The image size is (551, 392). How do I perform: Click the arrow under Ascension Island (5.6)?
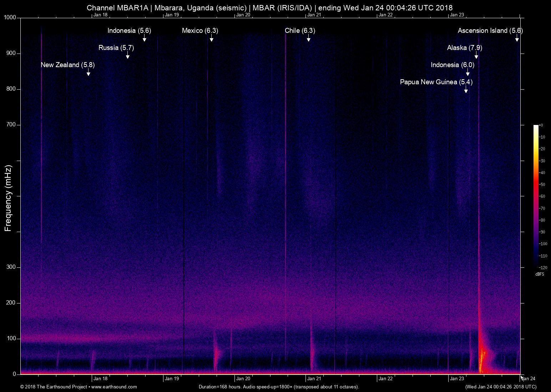point(517,39)
